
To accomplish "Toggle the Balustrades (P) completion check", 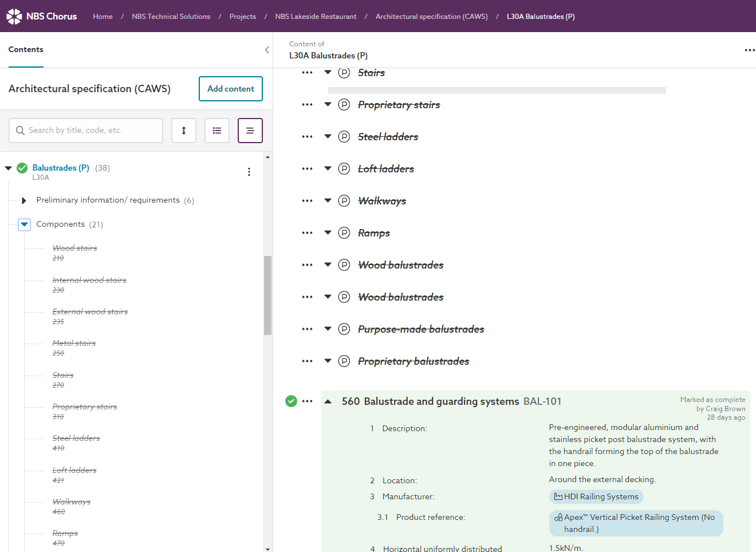I will pos(22,168).
